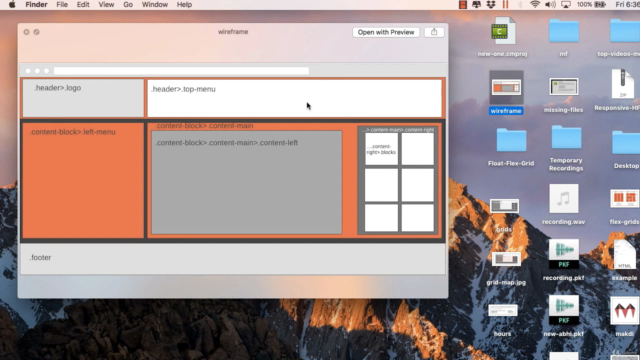
Task: Click the Dropbox menu bar icon
Action: [x=491, y=4]
